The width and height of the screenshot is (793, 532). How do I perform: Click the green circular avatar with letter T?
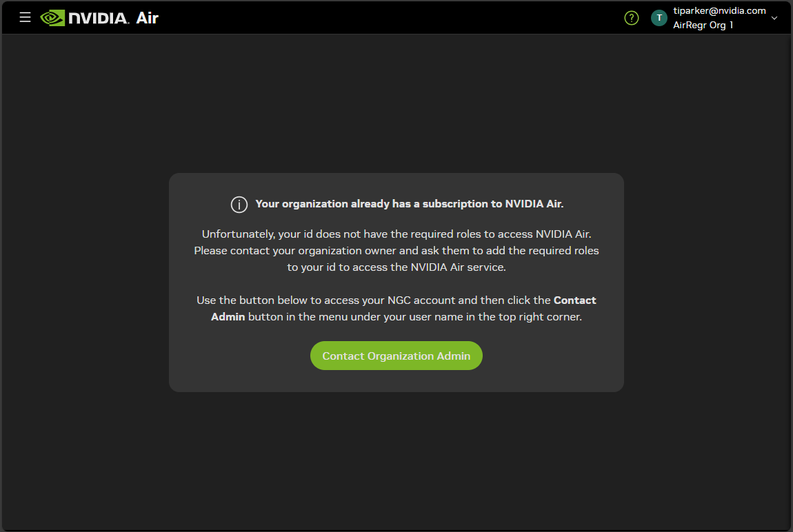[x=659, y=18]
